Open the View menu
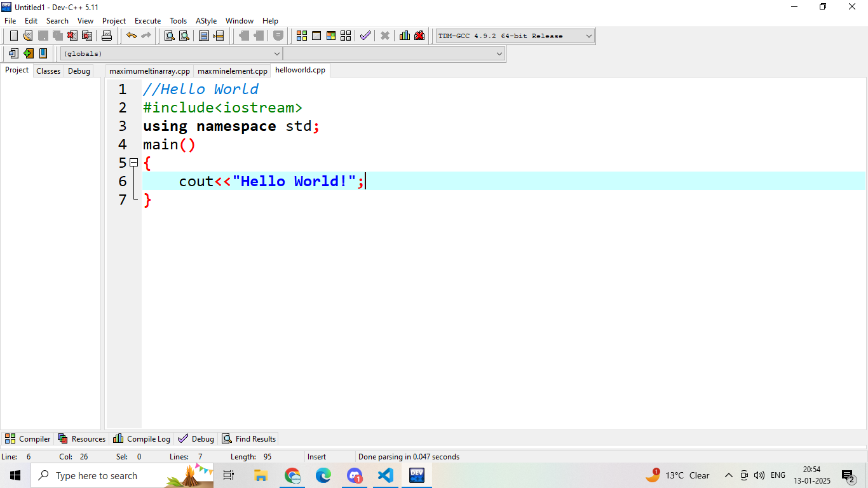The image size is (868, 488). pyautogui.click(x=86, y=21)
